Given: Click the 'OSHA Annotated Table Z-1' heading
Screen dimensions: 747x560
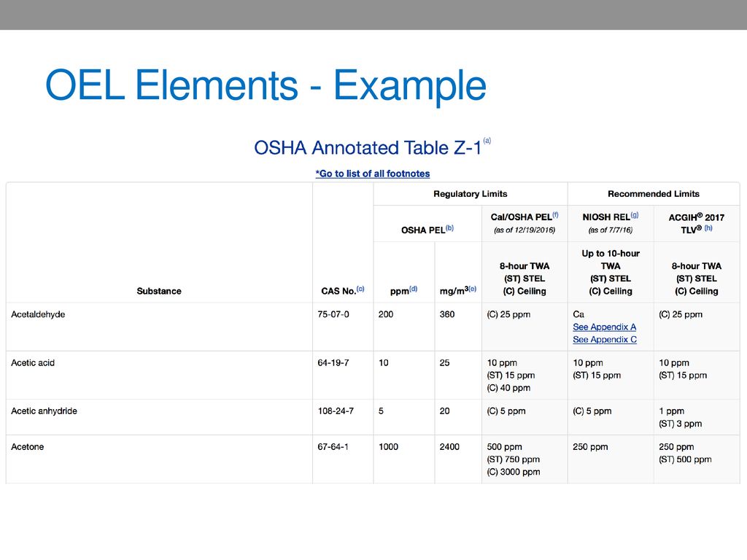Looking at the screenshot, I should (368, 147).
